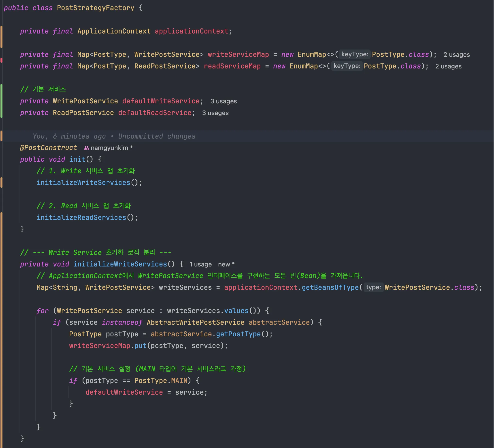
Task: Click the author icon beside namgyunkim
Action: pyautogui.click(x=86, y=148)
